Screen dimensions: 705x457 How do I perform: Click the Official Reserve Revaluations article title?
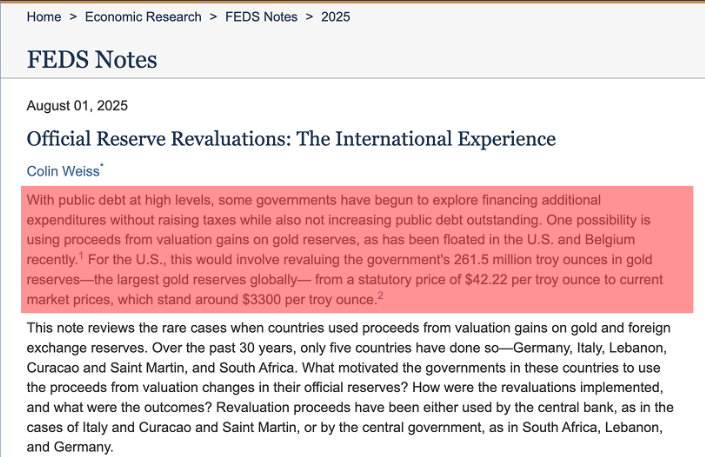pos(291,138)
